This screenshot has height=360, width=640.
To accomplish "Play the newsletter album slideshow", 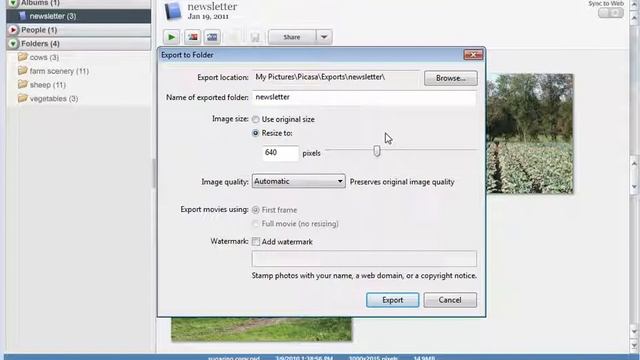I will tap(171, 37).
